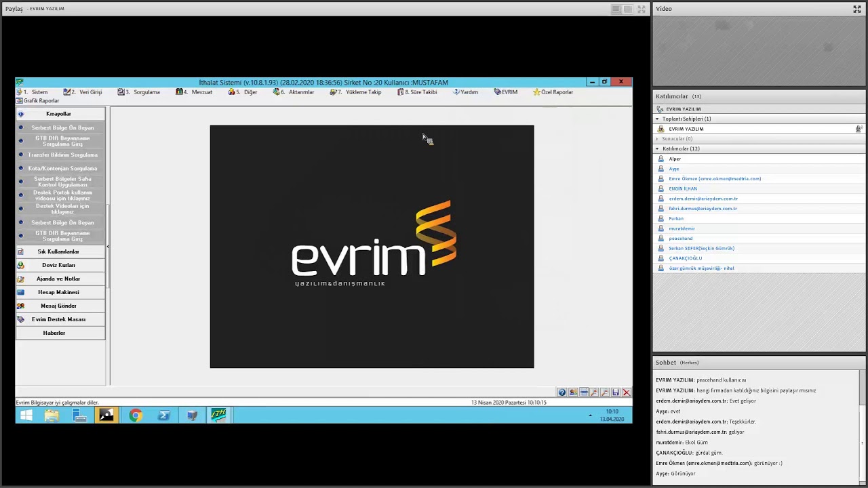Open the Haberler section
The image size is (868, 488).
click(60, 333)
